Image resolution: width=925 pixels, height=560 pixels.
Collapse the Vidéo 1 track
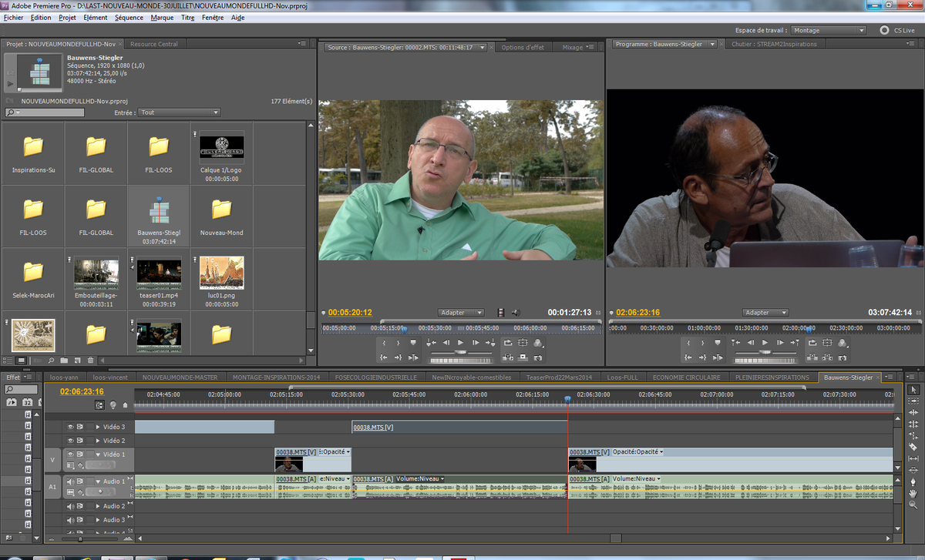click(98, 454)
